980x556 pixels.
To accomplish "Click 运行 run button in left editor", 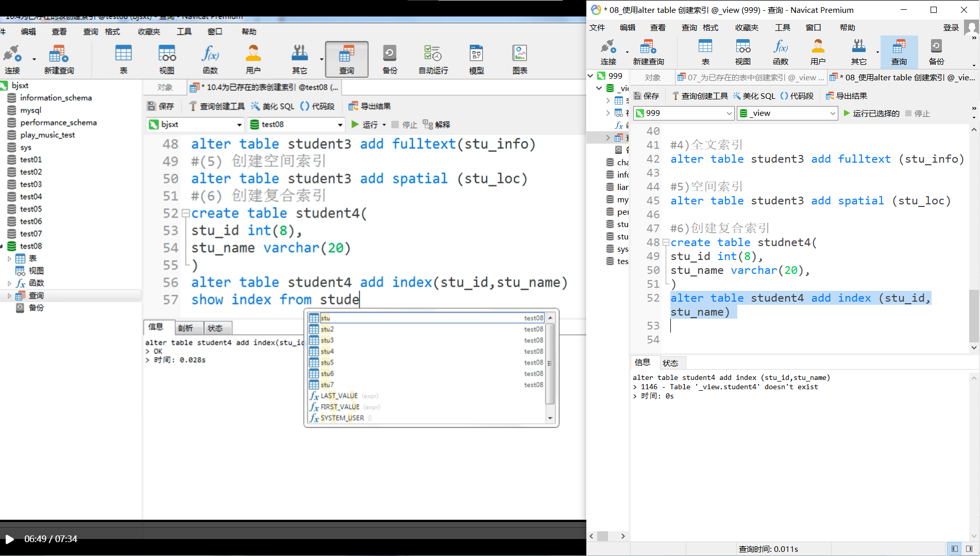I will coord(365,125).
